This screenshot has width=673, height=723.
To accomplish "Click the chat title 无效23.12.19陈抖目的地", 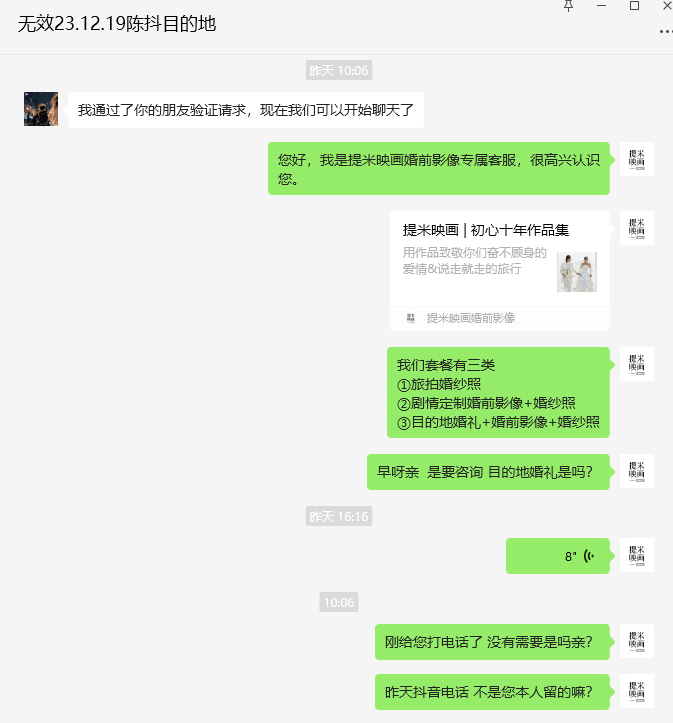I will click(x=117, y=24).
